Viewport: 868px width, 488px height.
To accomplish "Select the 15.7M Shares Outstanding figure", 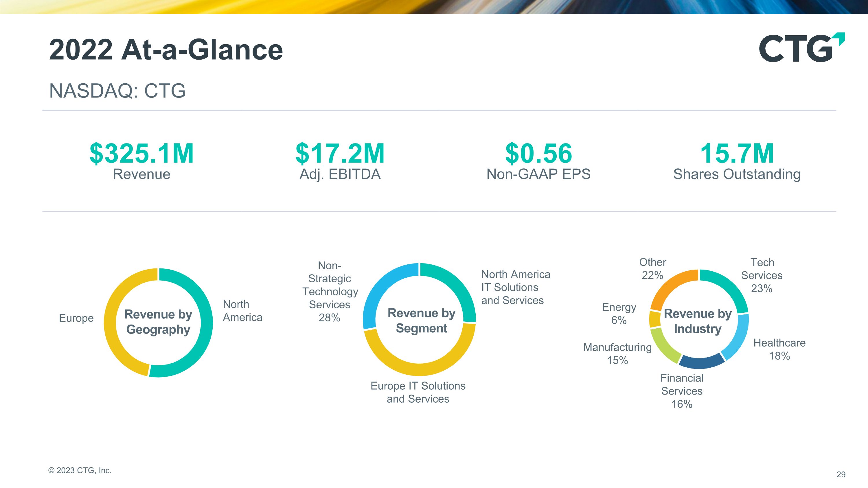I will point(737,154).
